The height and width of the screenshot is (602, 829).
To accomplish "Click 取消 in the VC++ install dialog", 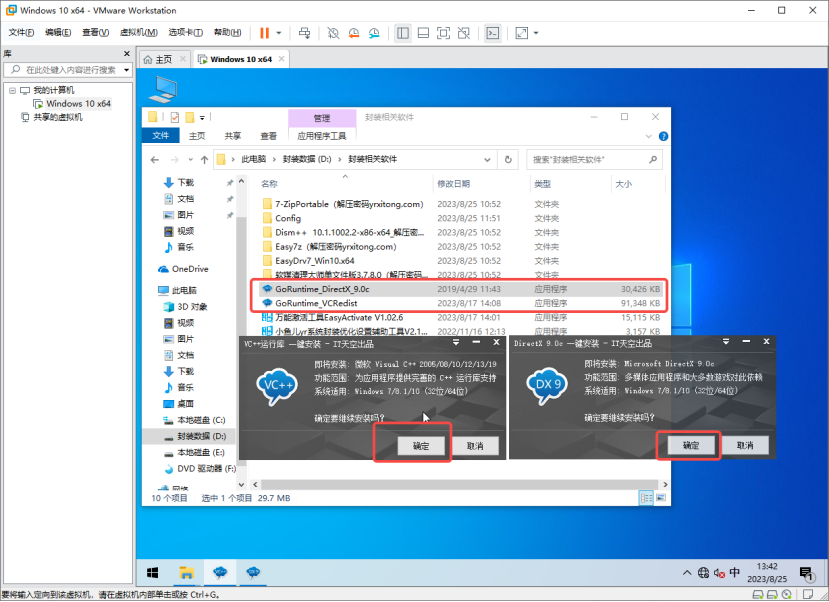I will pos(475,446).
